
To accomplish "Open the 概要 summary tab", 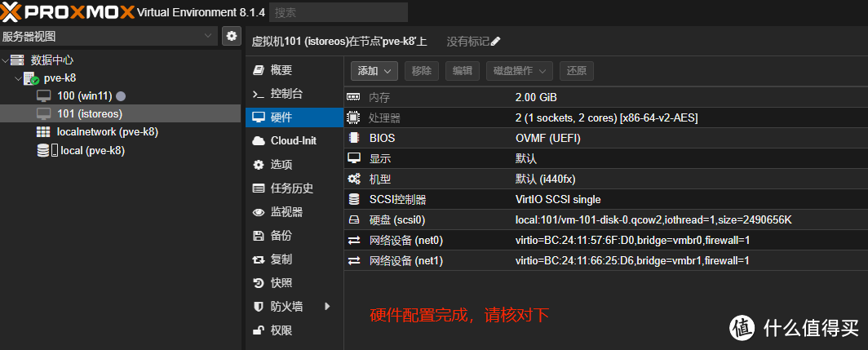I will click(294, 70).
